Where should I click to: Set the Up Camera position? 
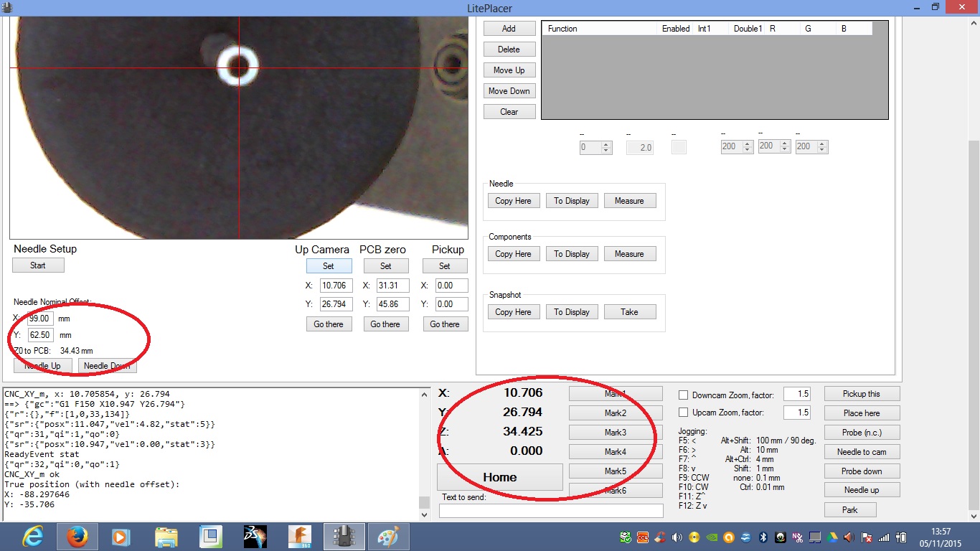pyautogui.click(x=329, y=266)
